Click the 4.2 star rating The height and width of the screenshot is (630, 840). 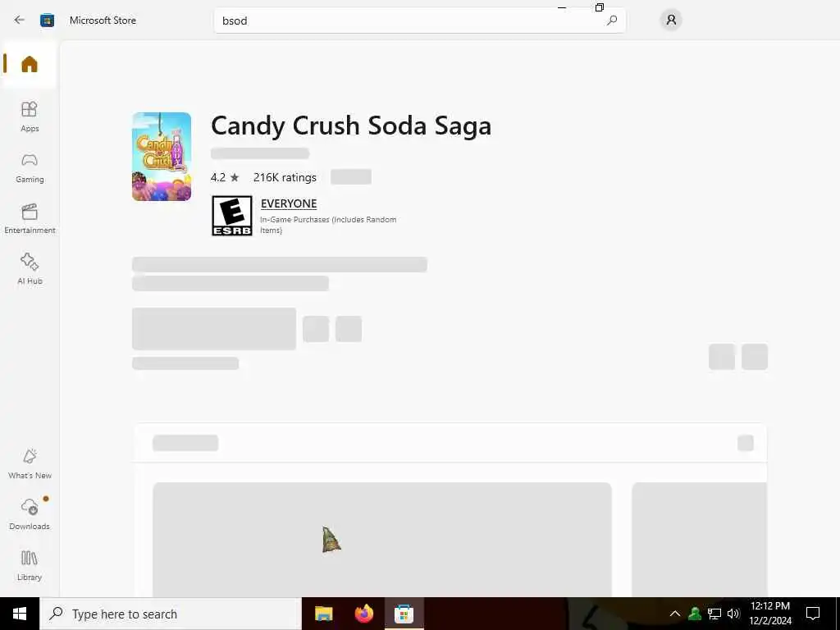[225, 177]
